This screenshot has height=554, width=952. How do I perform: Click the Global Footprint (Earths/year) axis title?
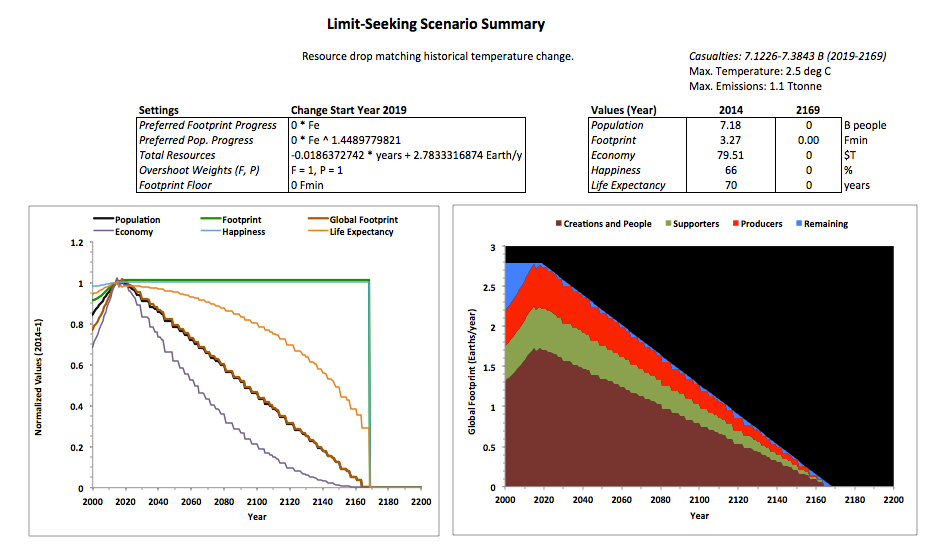coord(472,372)
